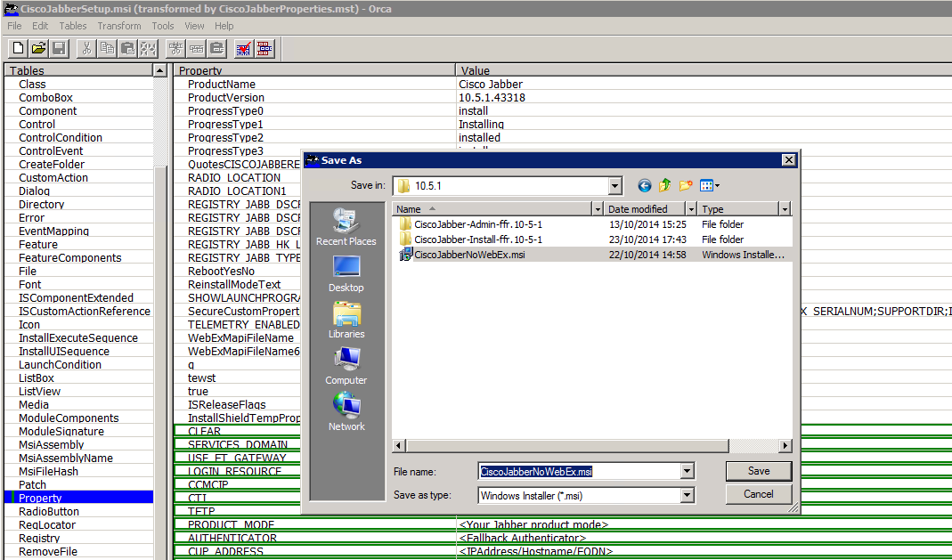Select the InstallExecuteSequence table

coord(79,338)
